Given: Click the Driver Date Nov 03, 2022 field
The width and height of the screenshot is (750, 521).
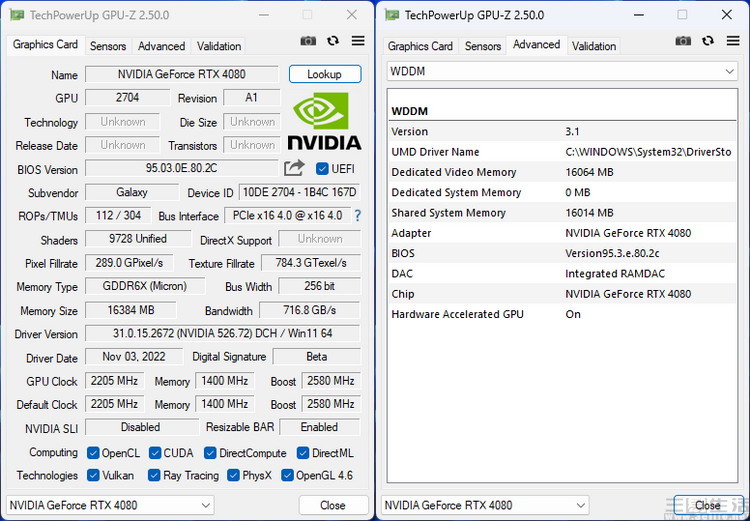Looking at the screenshot, I should click(134, 356).
